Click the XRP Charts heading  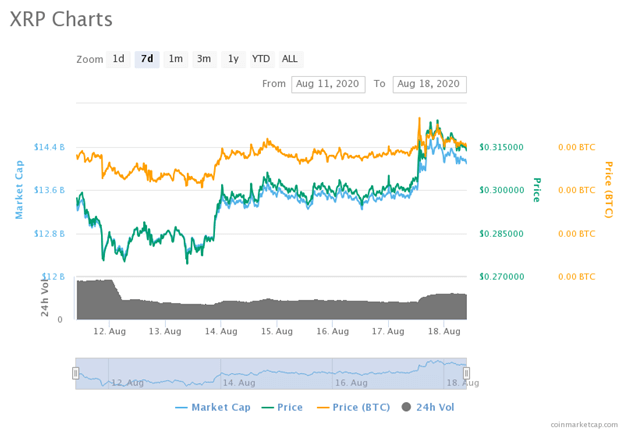[x=61, y=19]
